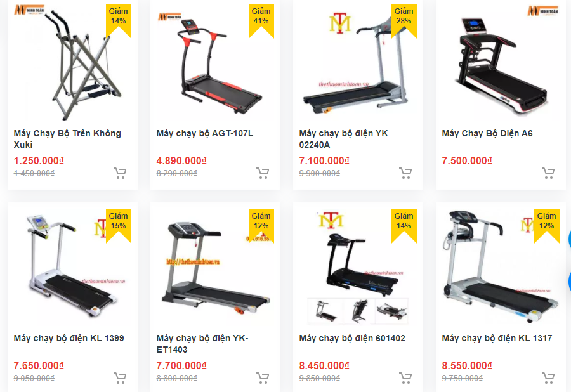The image size is (571, 392).
Task: Open Máy chạy bộ AGT-107L product link
Action: 205,134
